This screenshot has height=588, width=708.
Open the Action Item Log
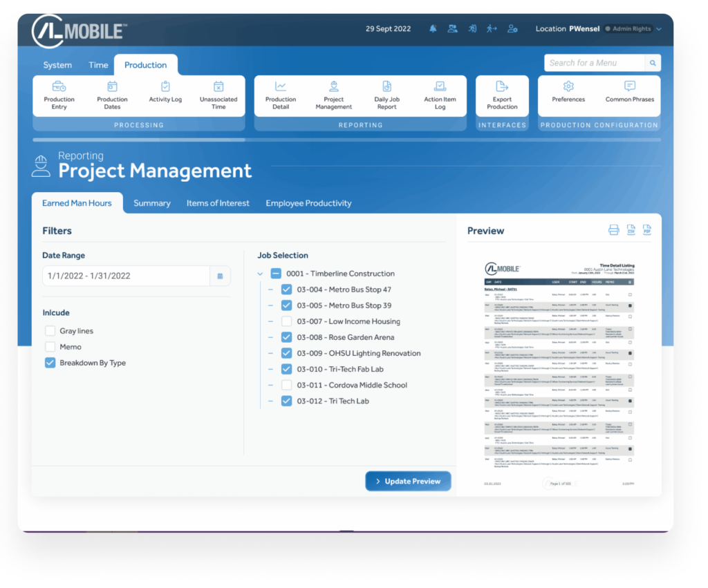click(440, 95)
